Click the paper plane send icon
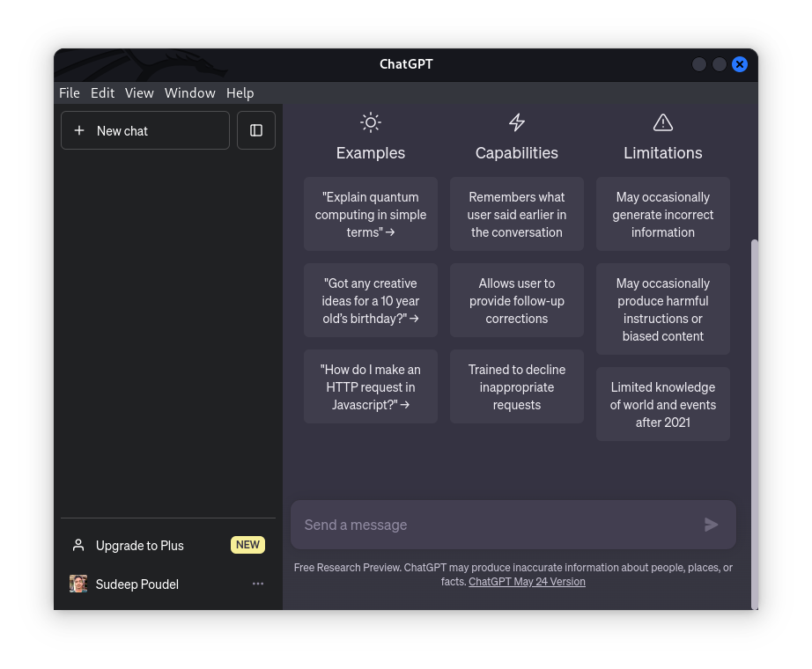This screenshot has height=669, width=812. click(711, 525)
